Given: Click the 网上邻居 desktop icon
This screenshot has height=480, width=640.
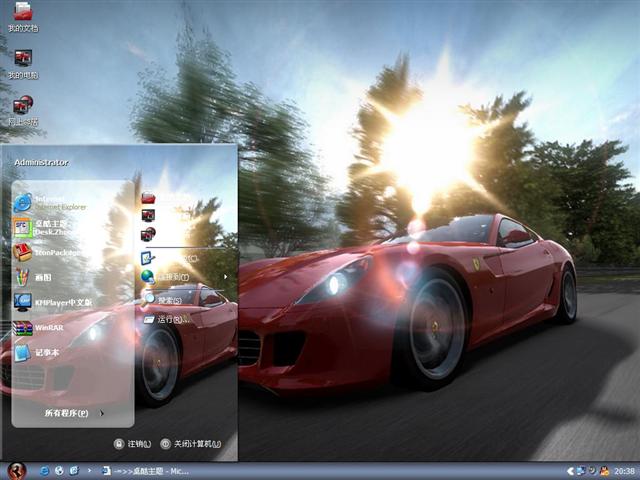Looking at the screenshot, I should click(23, 111).
